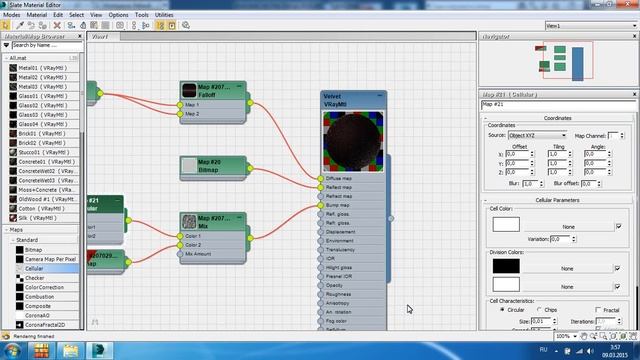Collapse the Velvet VRayMtl node

[x=380, y=96]
